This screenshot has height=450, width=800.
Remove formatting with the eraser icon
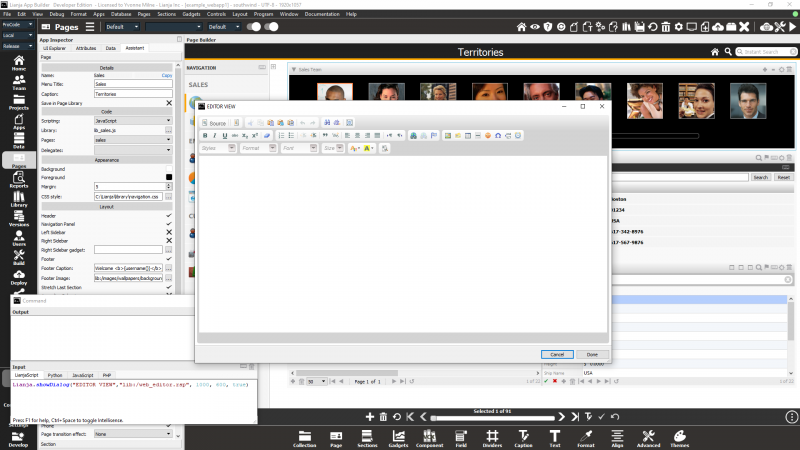coord(267,136)
